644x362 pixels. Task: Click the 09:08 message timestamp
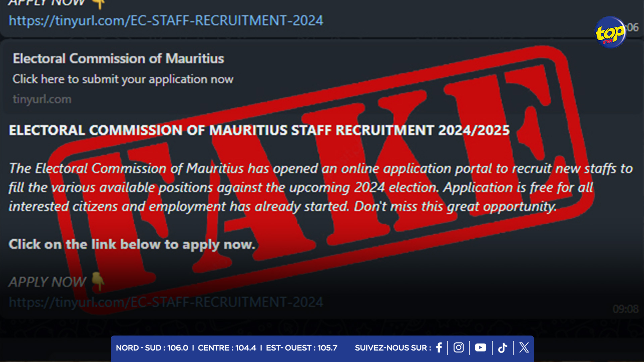click(x=625, y=309)
